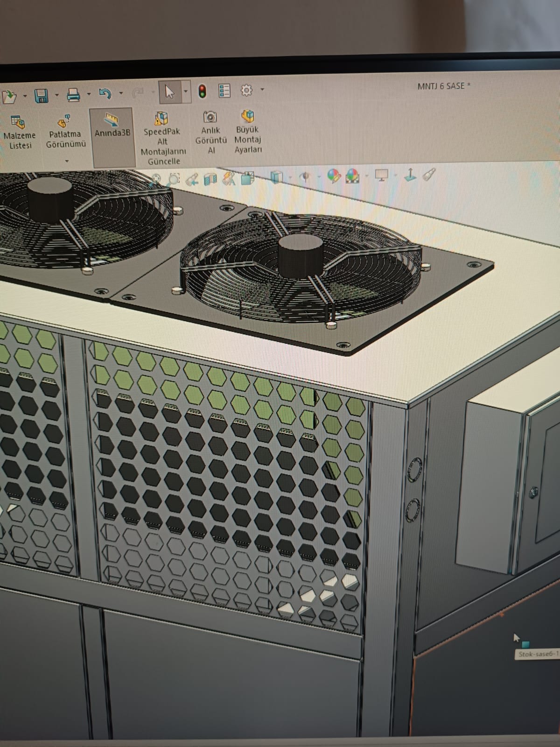Click the Print icon
The width and height of the screenshot is (560, 747).
73,95
